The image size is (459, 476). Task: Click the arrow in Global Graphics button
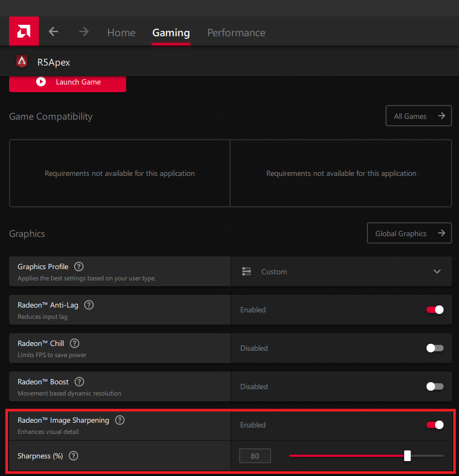pos(442,233)
